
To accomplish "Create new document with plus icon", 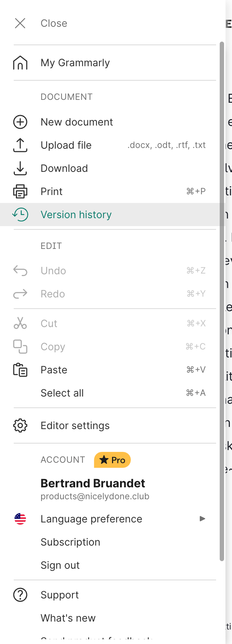I will coord(20,122).
